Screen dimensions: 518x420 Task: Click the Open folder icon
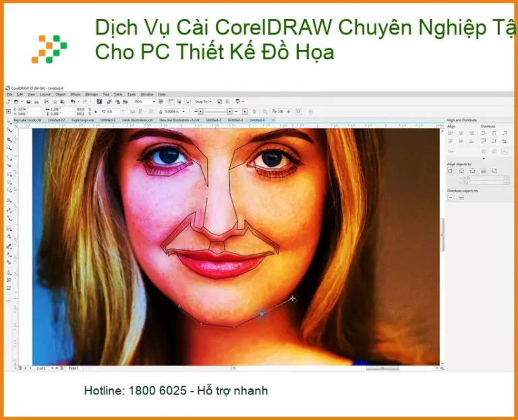pyautogui.click(x=16, y=102)
